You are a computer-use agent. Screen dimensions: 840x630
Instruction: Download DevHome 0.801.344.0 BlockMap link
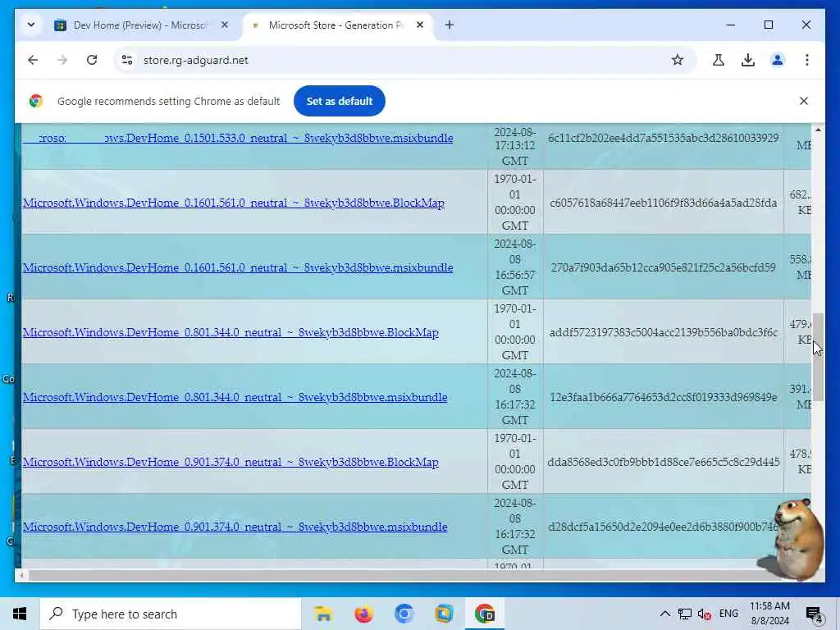pyautogui.click(x=231, y=333)
